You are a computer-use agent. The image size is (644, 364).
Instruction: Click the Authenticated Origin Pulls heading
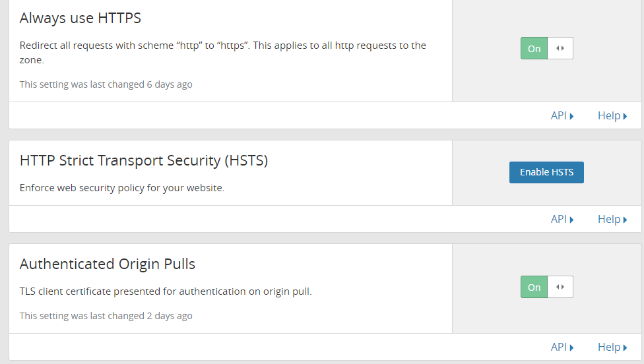(107, 264)
